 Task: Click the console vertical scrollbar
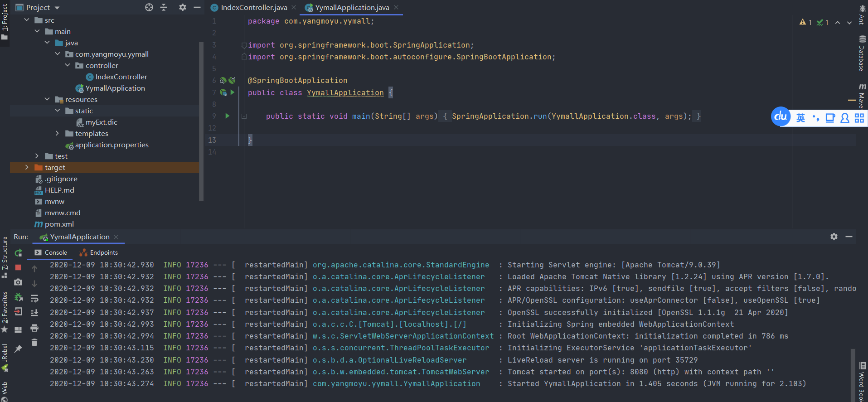853,375
